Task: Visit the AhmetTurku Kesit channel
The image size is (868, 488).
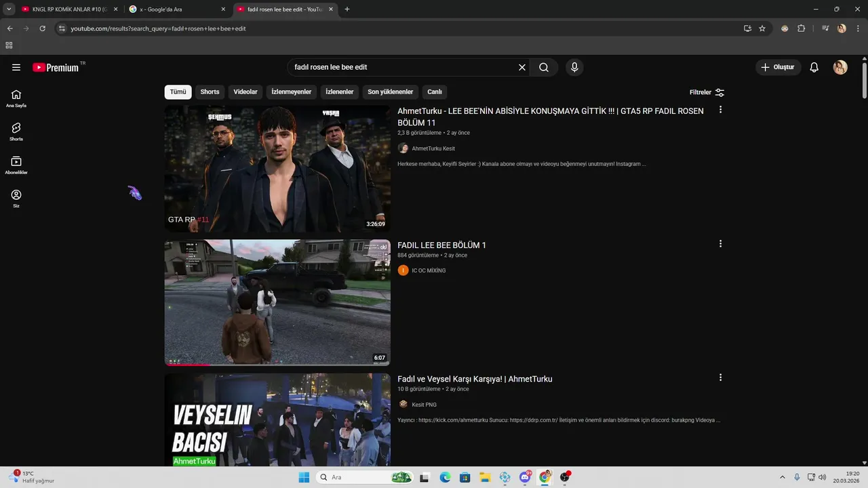Action: pos(433,148)
